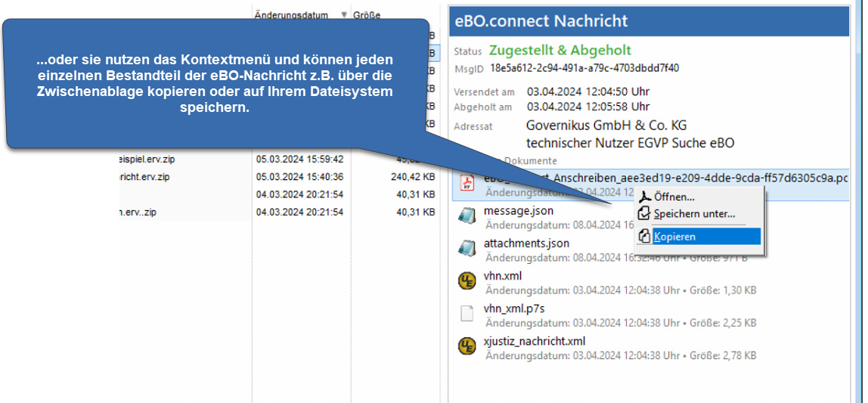
Task: Click the 40,31 KB size in the n.erv..zip row
Action: coord(415,212)
